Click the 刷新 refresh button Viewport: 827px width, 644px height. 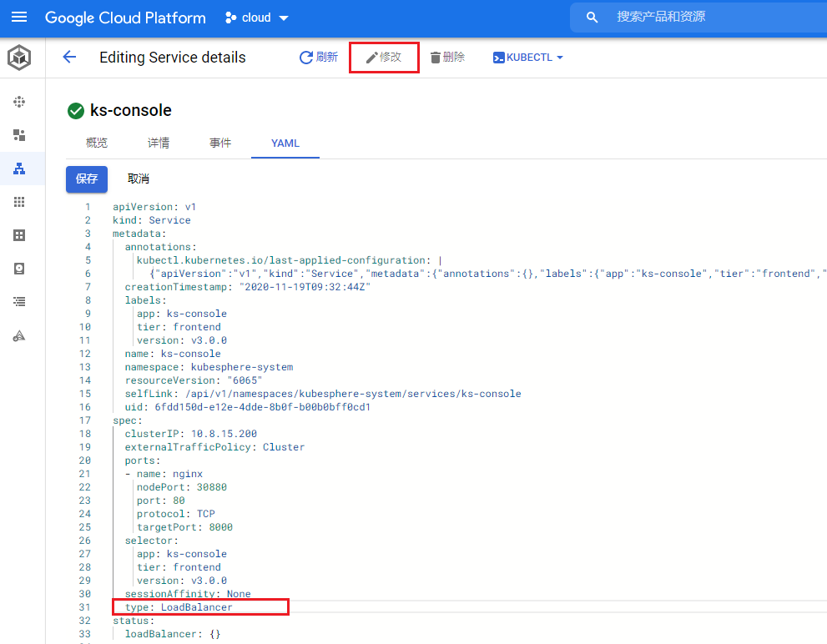click(x=319, y=57)
